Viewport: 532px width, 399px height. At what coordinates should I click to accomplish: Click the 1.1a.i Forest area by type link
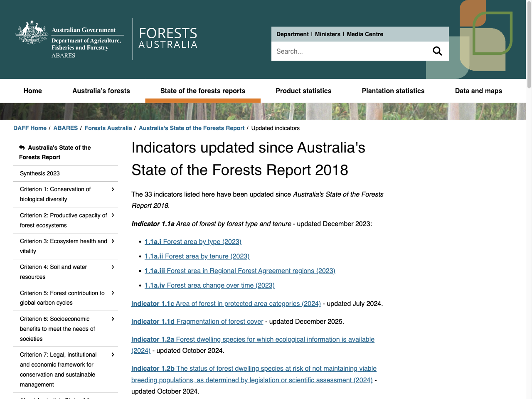193,241
